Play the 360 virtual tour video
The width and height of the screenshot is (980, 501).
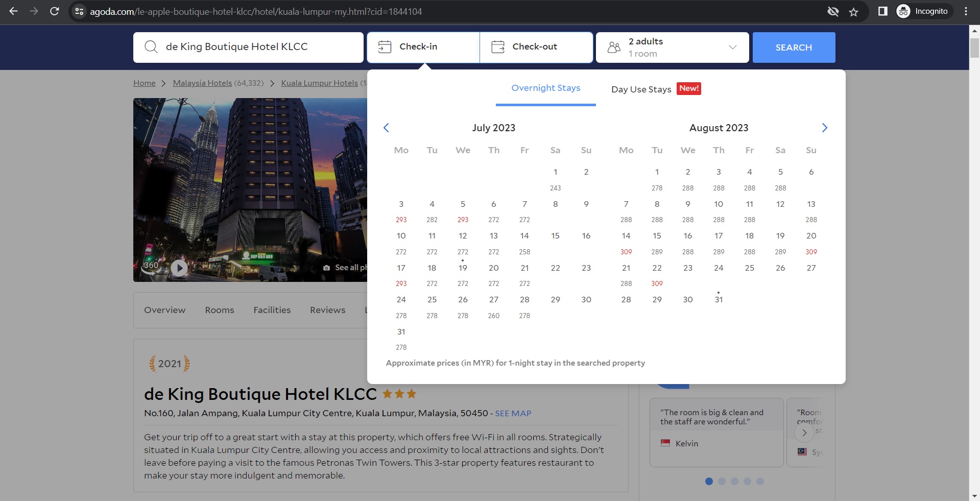point(179,268)
